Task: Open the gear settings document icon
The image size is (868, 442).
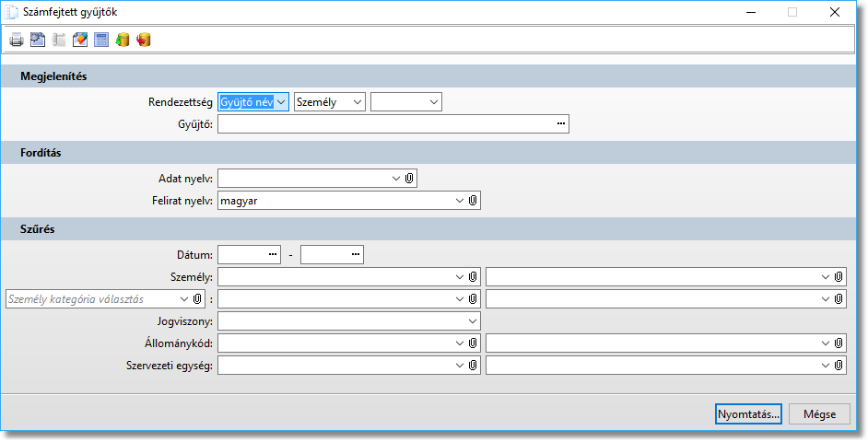Action: pos(38,40)
